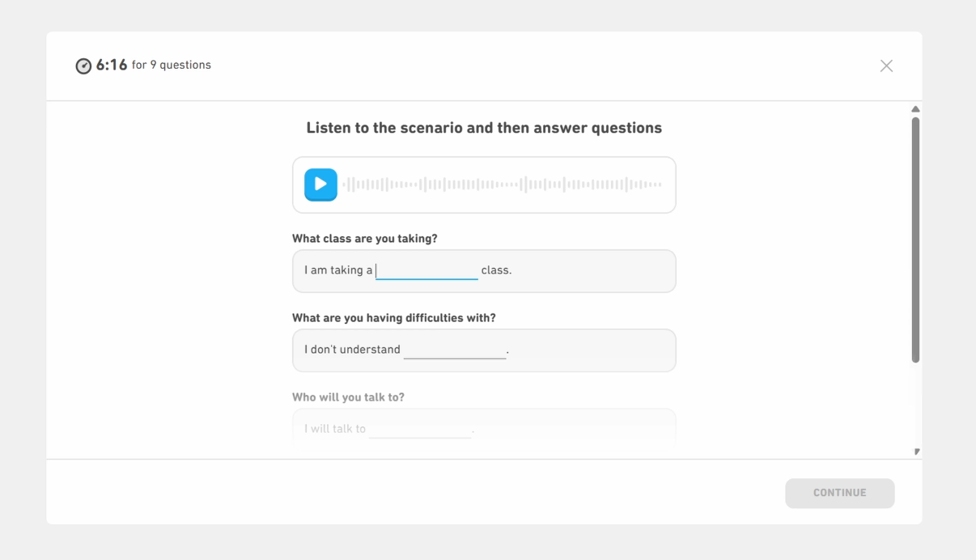Click the blank after "I don't understand"

[x=454, y=350]
